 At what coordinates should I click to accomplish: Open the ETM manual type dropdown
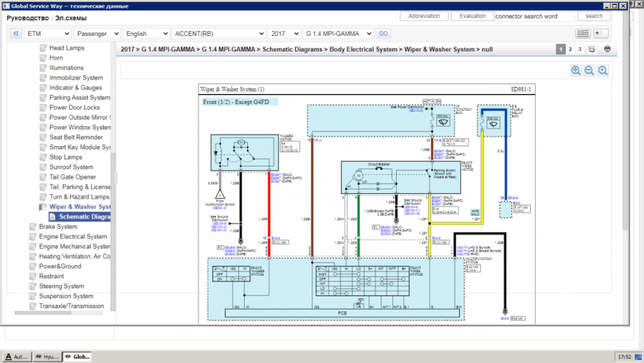47,33
